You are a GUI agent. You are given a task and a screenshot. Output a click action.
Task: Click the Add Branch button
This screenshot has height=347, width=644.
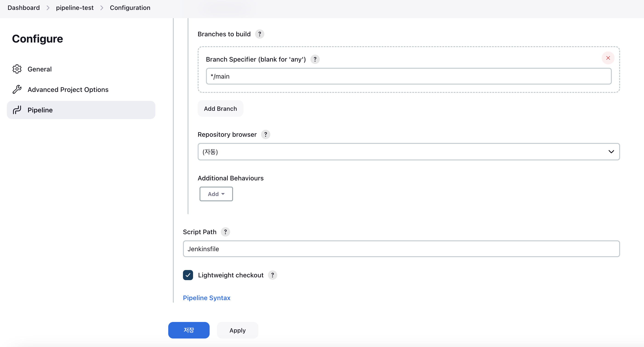pyautogui.click(x=220, y=108)
